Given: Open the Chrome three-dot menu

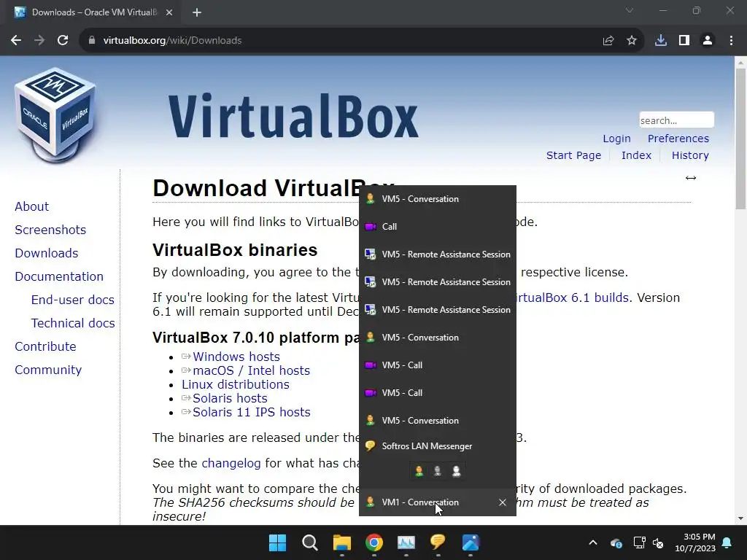Looking at the screenshot, I should click(x=731, y=41).
